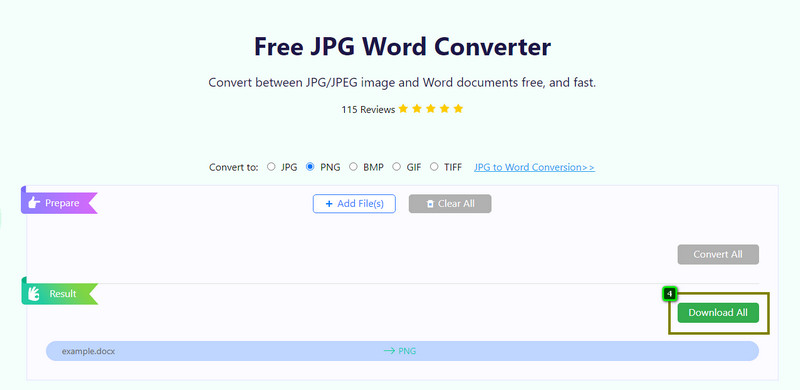
Task: Choose the TIFF format radio button
Action: coord(434,166)
